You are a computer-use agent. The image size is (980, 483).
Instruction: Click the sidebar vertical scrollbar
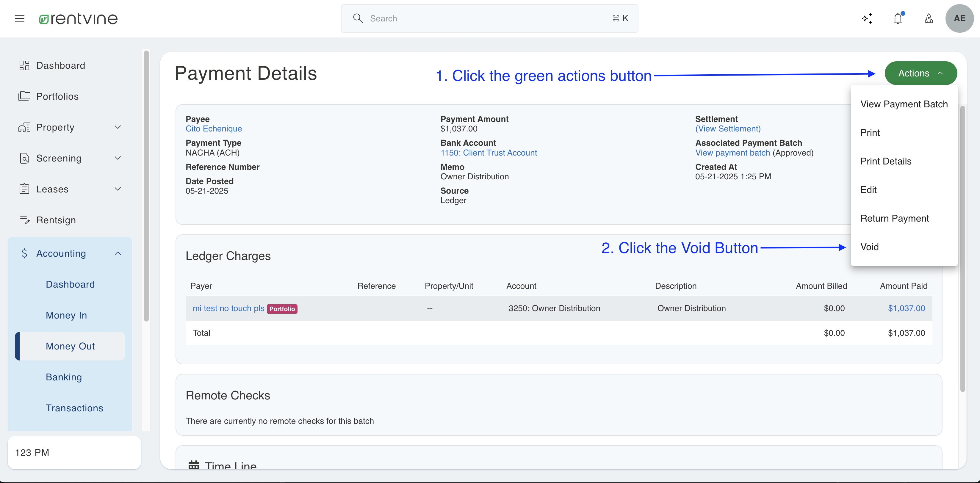click(x=146, y=186)
